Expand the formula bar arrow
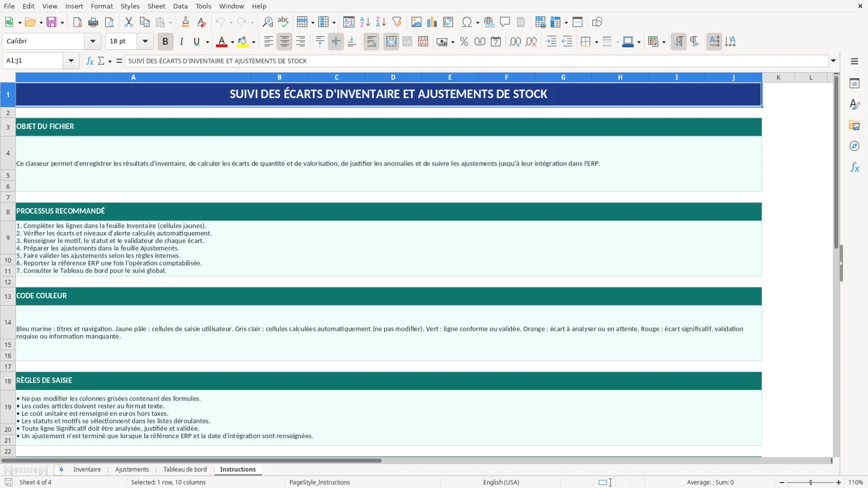The height and width of the screenshot is (488, 868). point(833,61)
